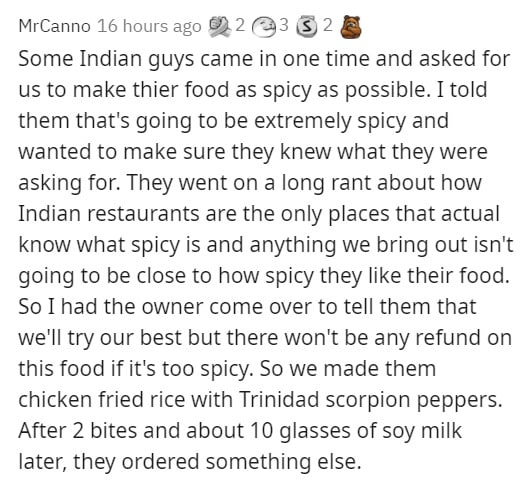Click the count 2 beside fist-bump award
Image resolution: width=520 pixels, height=487 pixels.
point(240,26)
